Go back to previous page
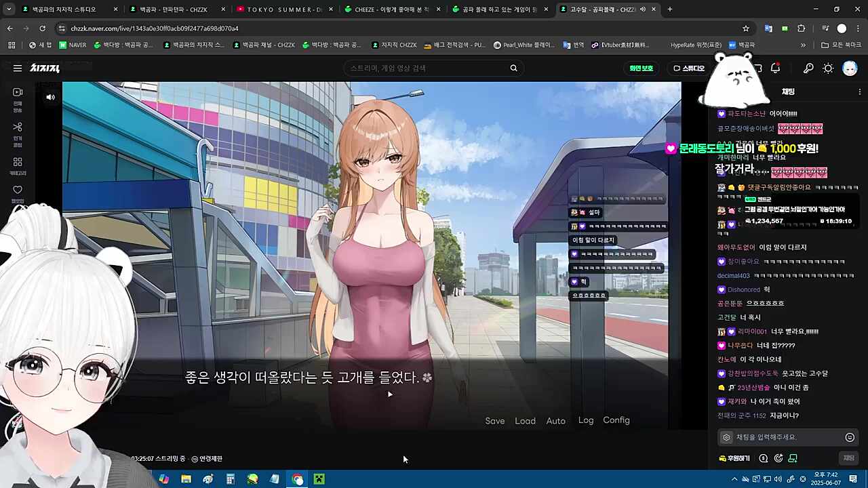The width and height of the screenshot is (868, 488). click(9, 28)
